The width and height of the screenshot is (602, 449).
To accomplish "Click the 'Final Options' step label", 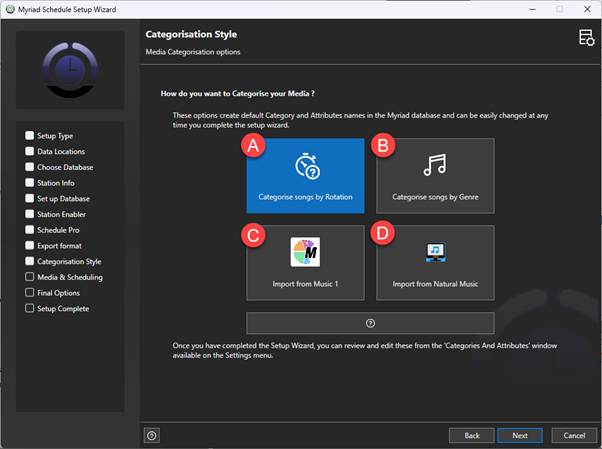I will [58, 293].
